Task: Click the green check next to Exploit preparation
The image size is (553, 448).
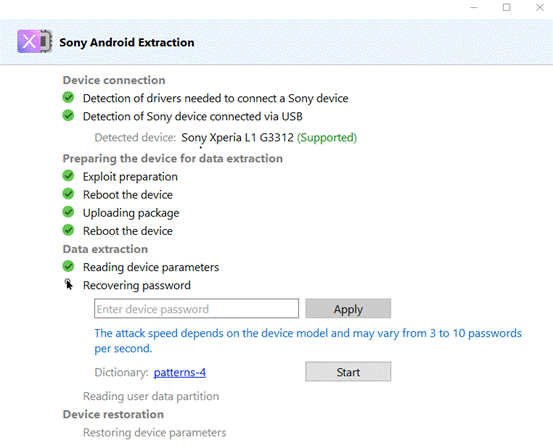Action: pos(68,176)
